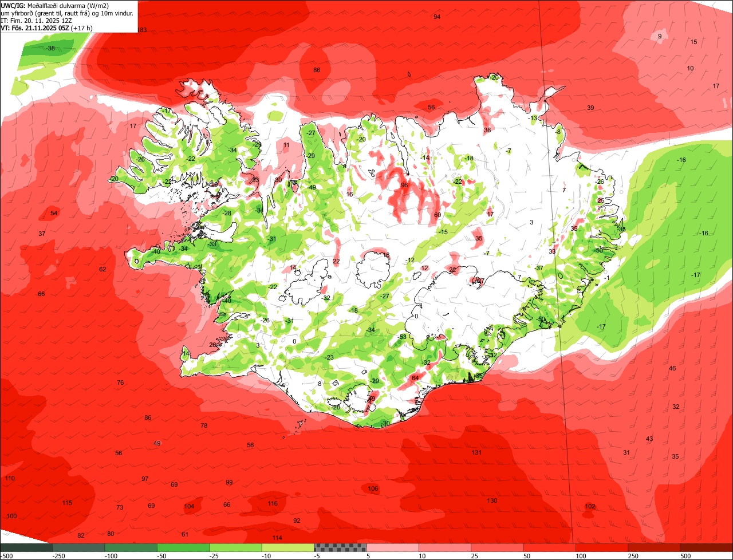The height and width of the screenshot is (560, 733).
Task: Click the pink legend swatch between 10 and 25
Action: click(444, 547)
